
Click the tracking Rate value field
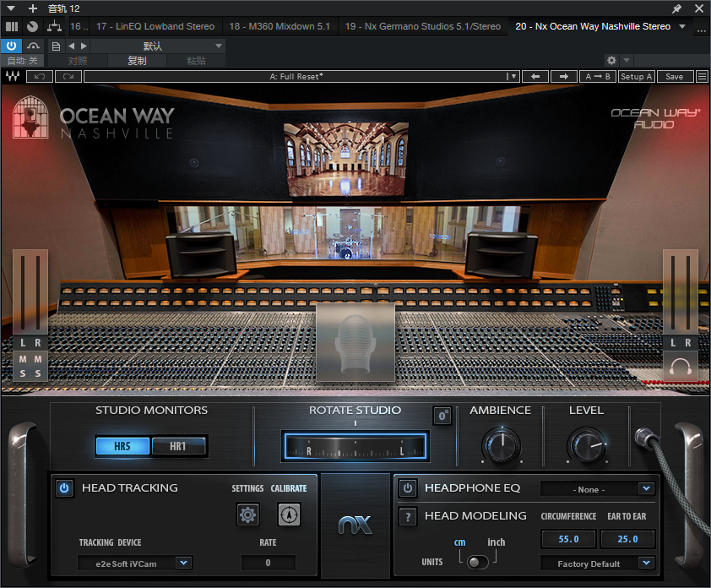[x=268, y=563]
